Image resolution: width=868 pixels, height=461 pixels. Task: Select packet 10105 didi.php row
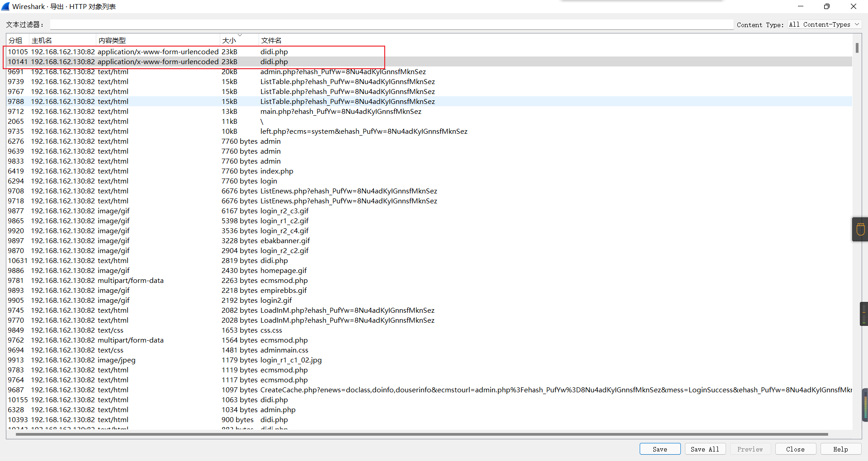(x=429, y=52)
